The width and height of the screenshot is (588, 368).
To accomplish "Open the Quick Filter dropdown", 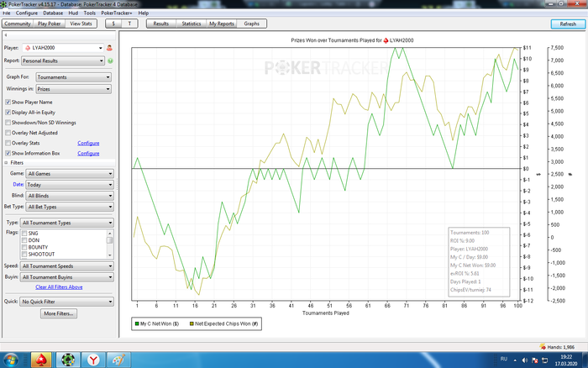I will point(66,302).
